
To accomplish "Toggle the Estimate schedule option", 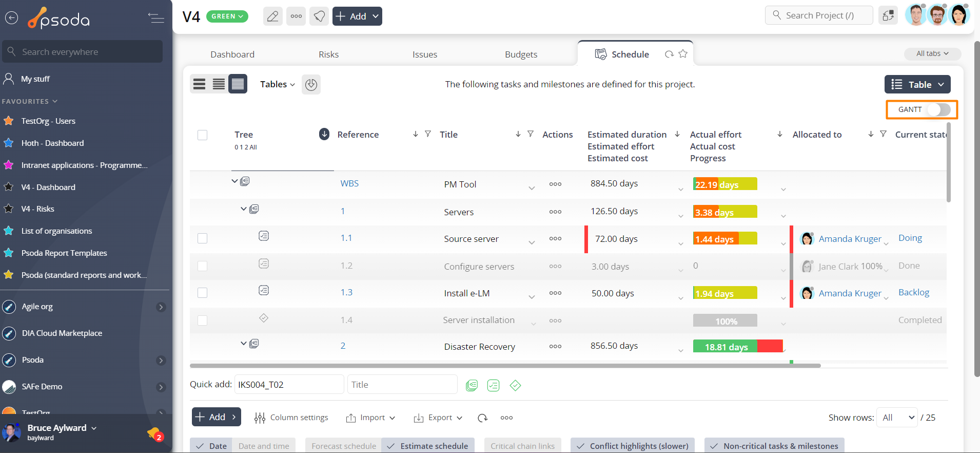I will [x=428, y=446].
